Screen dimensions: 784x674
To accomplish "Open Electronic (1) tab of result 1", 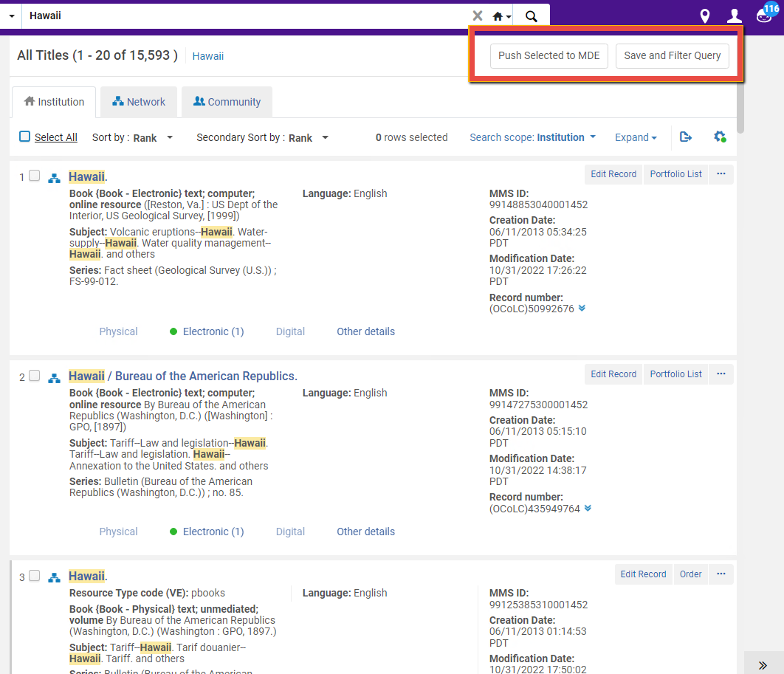I will [x=207, y=332].
